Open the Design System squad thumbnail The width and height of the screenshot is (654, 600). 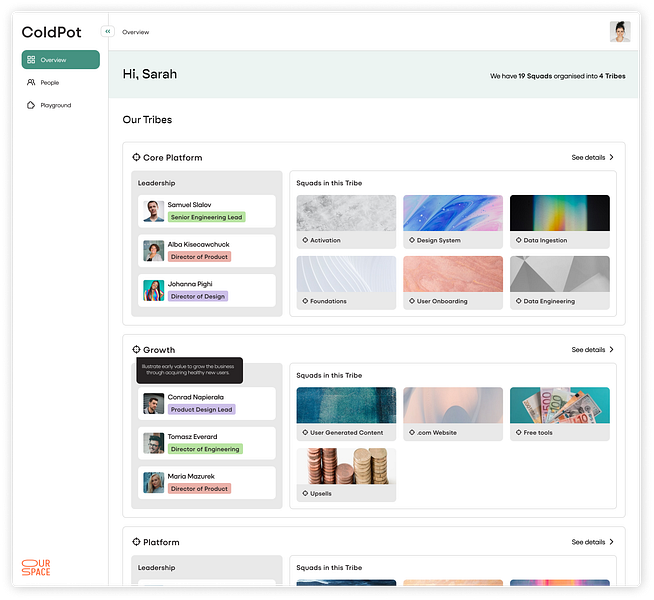pyautogui.click(x=453, y=213)
